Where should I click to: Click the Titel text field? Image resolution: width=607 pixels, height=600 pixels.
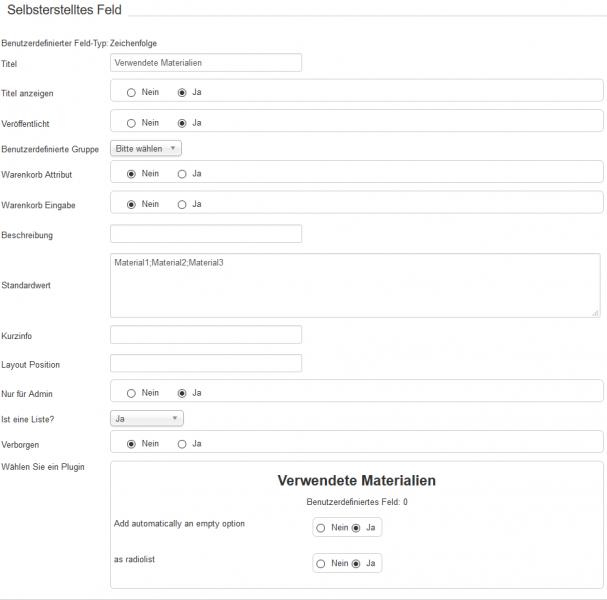point(205,63)
